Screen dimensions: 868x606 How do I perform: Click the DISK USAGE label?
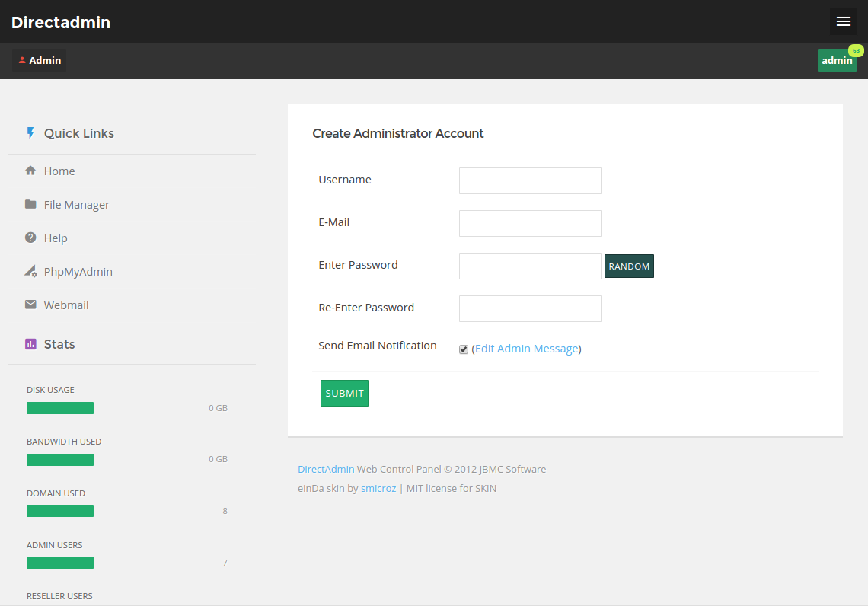(50, 390)
